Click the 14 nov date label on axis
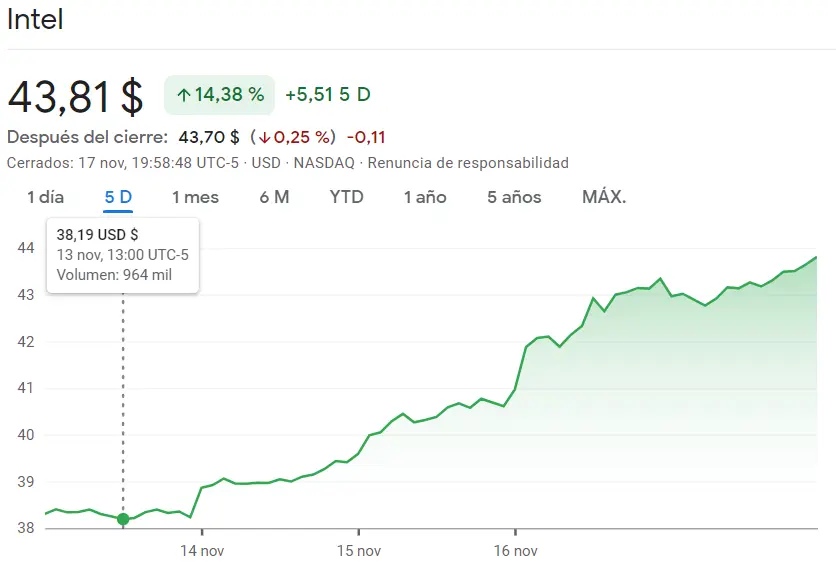Viewport: 836px width, 575px height. tap(202, 550)
